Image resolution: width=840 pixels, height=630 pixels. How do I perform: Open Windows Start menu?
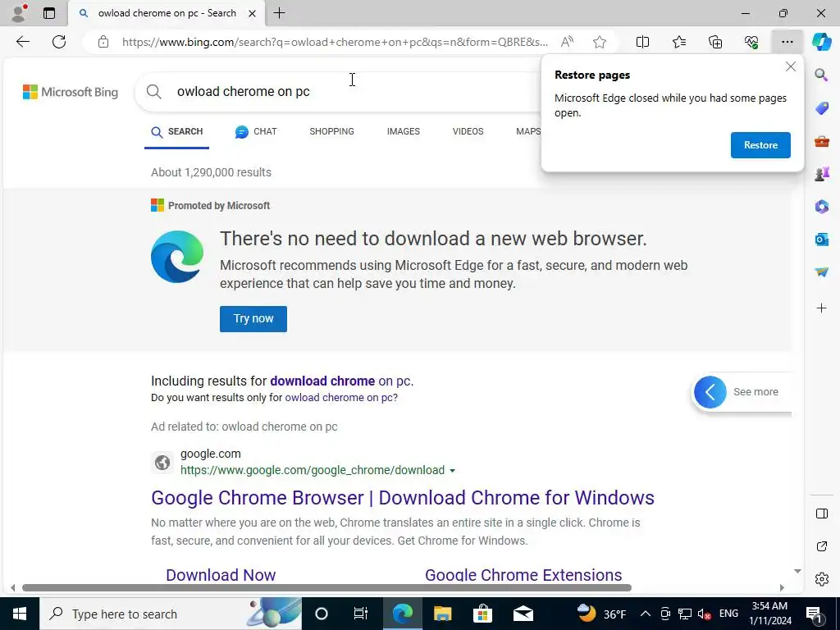[x=20, y=614]
